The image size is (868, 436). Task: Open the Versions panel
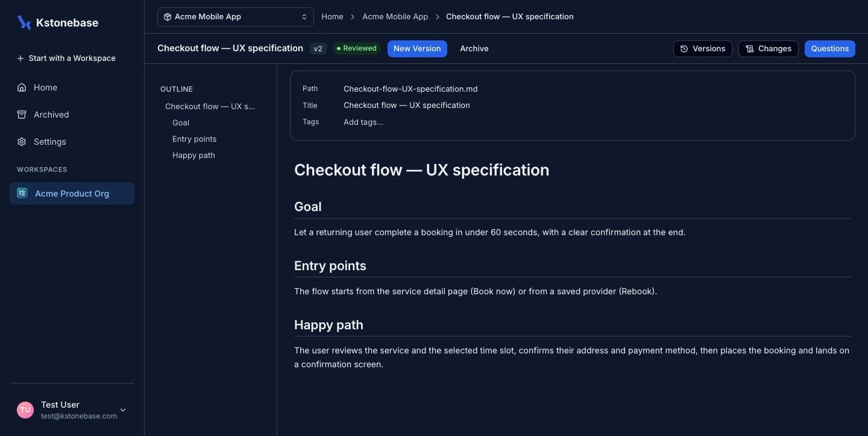click(x=703, y=49)
